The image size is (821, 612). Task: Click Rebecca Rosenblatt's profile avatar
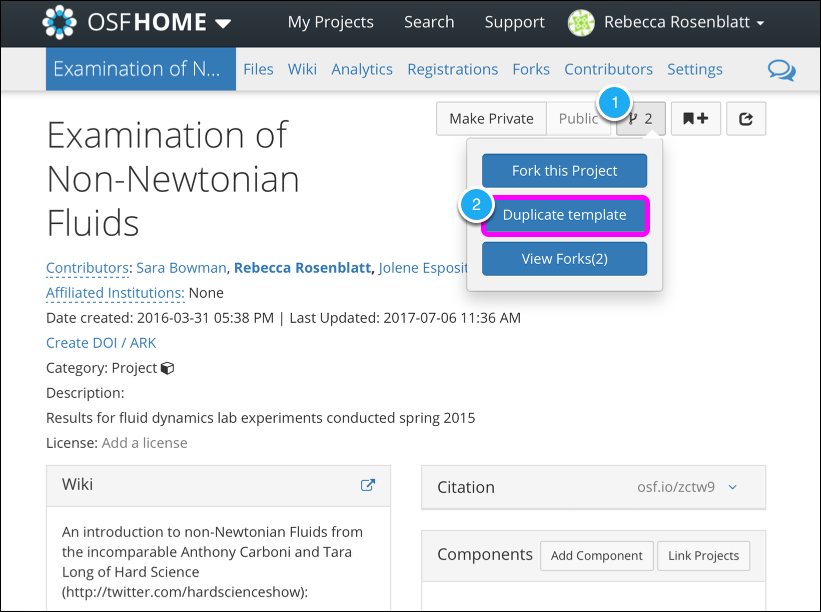click(581, 23)
